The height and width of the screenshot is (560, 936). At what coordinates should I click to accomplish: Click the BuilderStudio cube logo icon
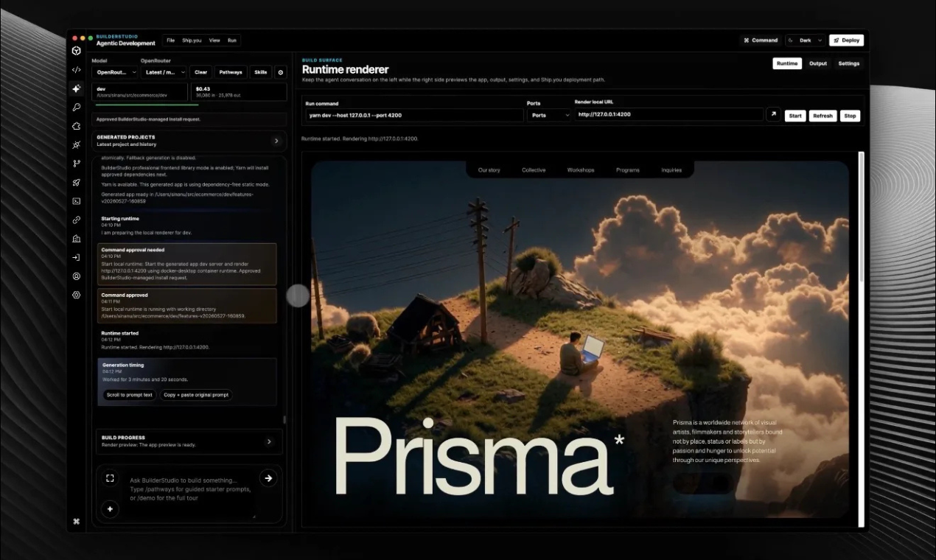(x=76, y=51)
